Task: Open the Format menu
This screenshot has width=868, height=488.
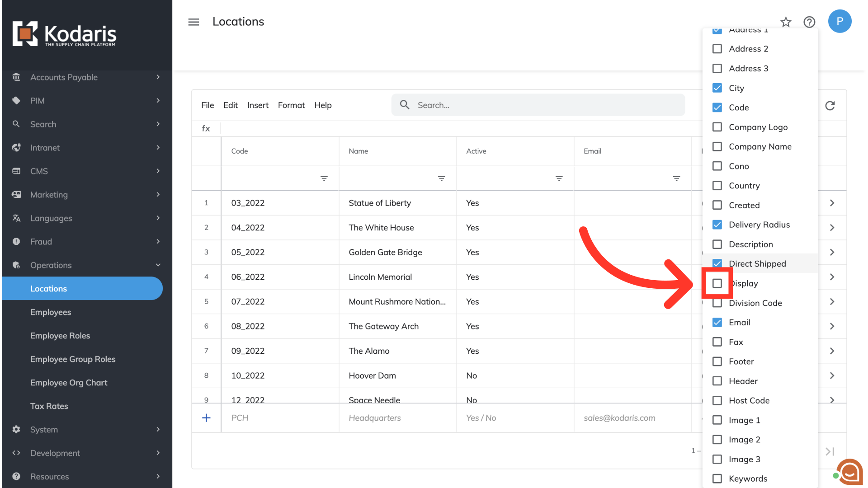Action: (291, 105)
